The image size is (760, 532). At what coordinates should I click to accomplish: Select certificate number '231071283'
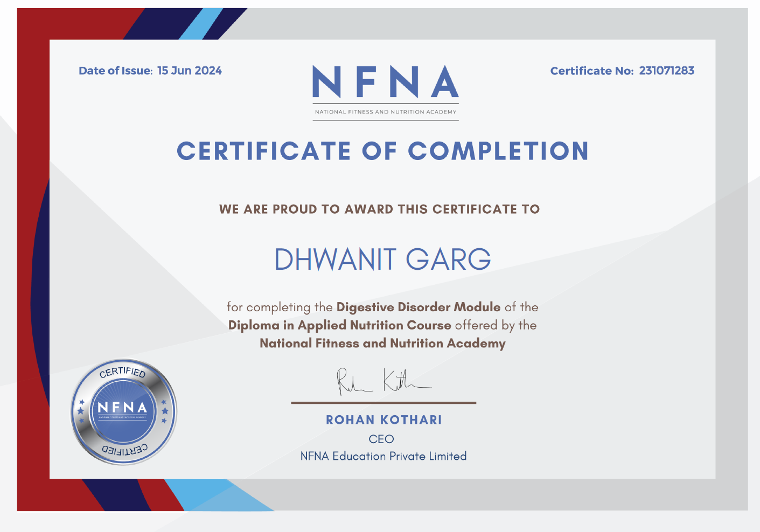pyautogui.click(x=667, y=71)
